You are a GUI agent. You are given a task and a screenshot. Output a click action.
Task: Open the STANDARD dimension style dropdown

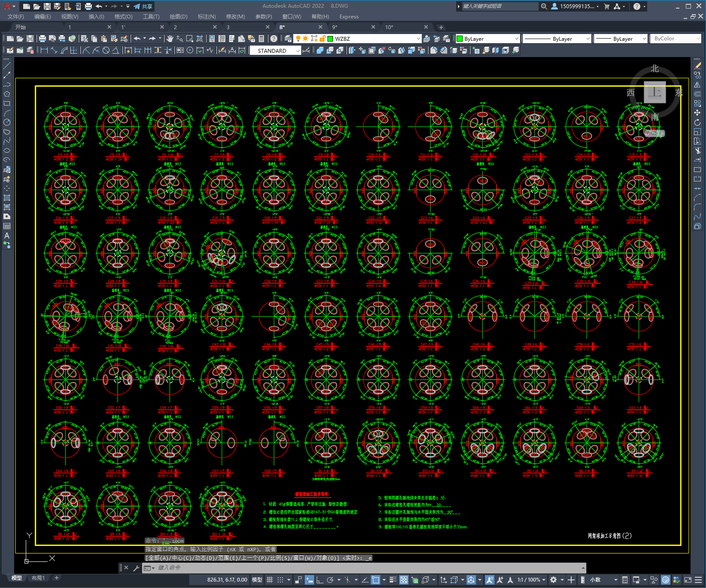297,51
